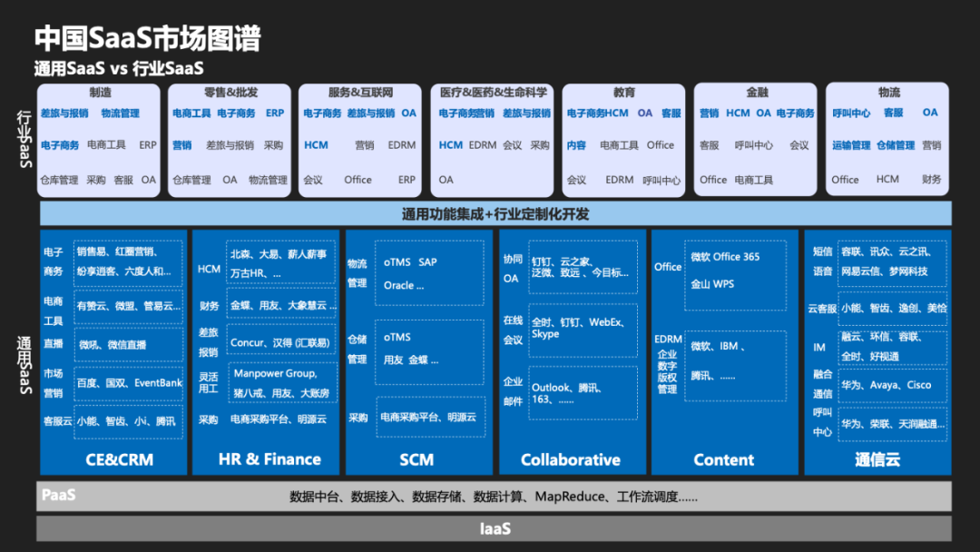Click the 零售&批发 card header

[x=230, y=93]
